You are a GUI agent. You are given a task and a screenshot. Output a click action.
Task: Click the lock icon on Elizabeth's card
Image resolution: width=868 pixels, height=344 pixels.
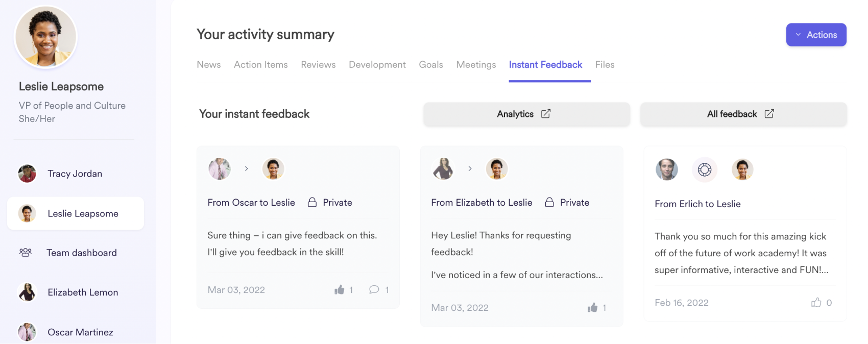(549, 203)
